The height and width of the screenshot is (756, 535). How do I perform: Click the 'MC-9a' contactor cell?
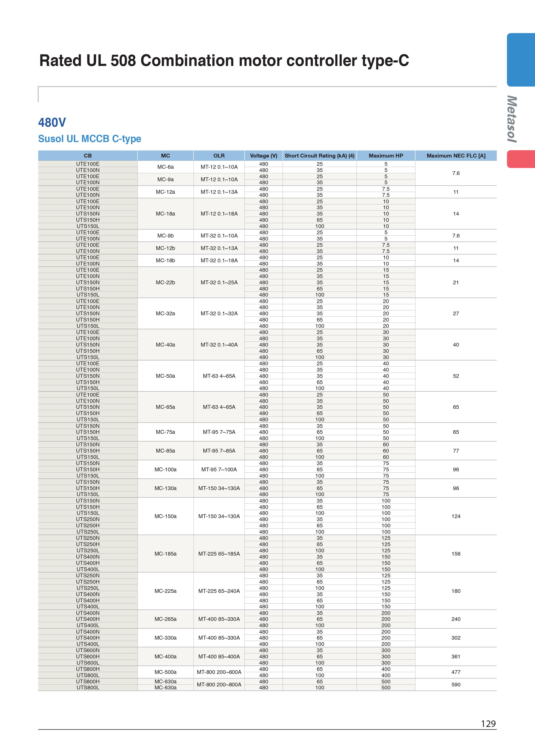coord(165,180)
